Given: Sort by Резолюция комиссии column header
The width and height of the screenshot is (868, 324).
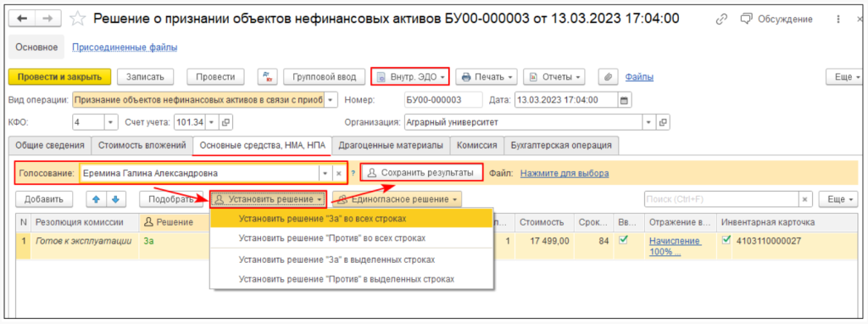Looking at the screenshot, I should (86, 222).
